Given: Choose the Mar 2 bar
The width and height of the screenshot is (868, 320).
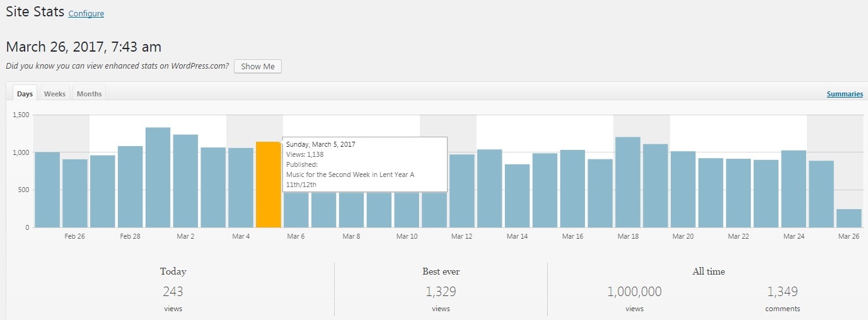Looking at the screenshot, I should point(185,181).
